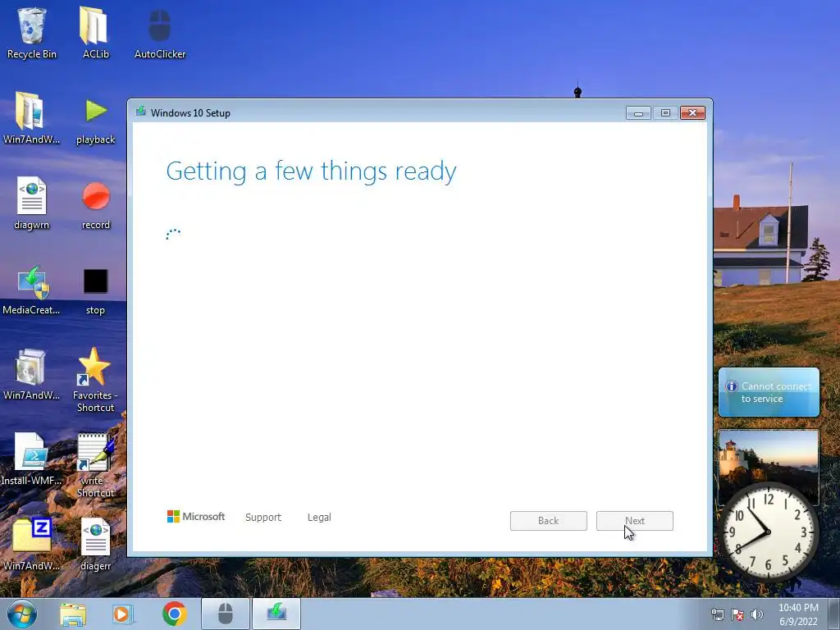Open the volume speaker tray icon

point(756,614)
